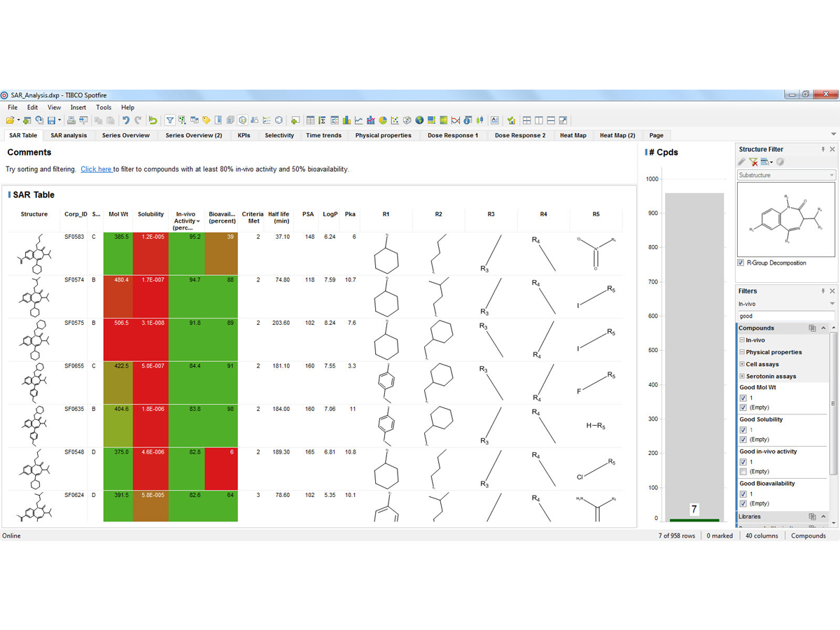Expand the Cell assays filter group
This screenshot has height=630, width=840.
coord(742,364)
